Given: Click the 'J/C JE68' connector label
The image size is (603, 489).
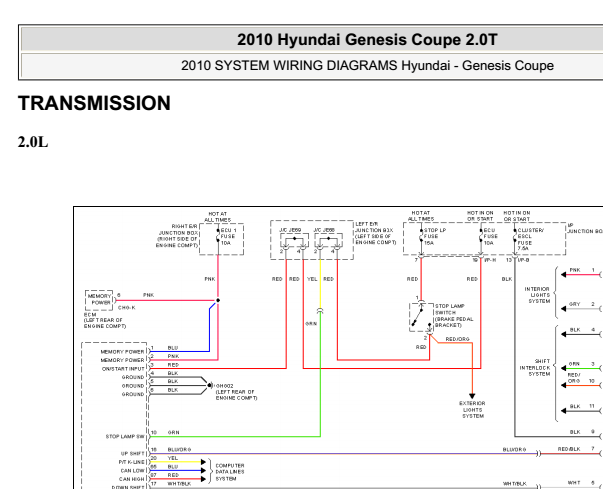Looking at the screenshot, I should (x=324, y=230).
